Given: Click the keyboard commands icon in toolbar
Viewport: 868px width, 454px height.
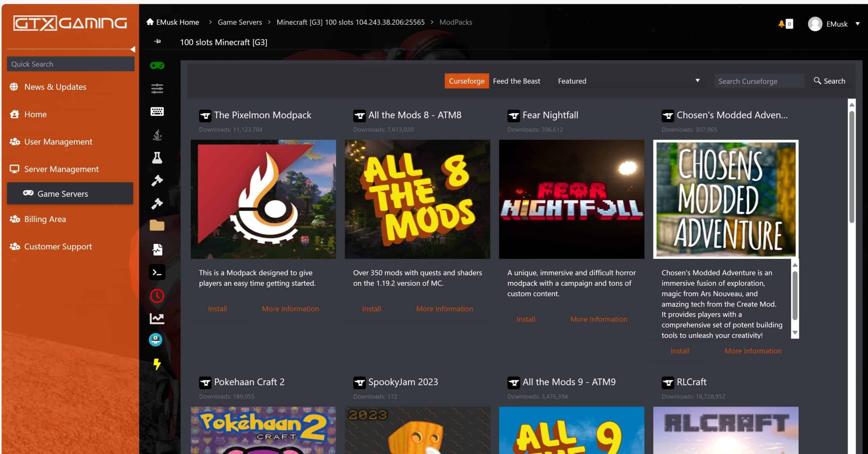Looking at the screenshot, I should (x=157, y=111).
